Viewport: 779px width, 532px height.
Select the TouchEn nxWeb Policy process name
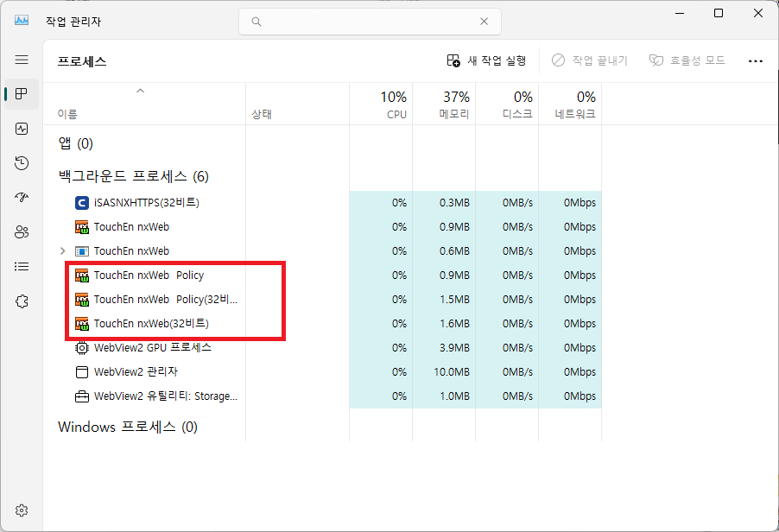(x=149, y=275)
